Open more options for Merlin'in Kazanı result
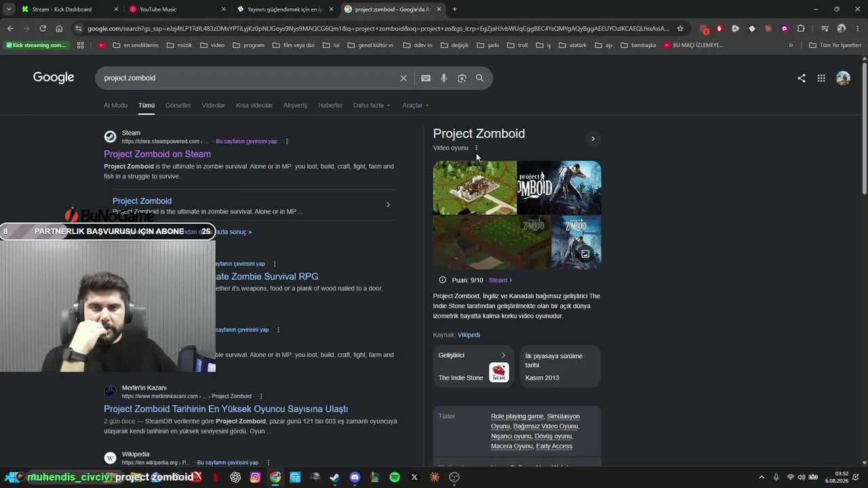Viewport: 868px width, 488px height. pos(261,396)
